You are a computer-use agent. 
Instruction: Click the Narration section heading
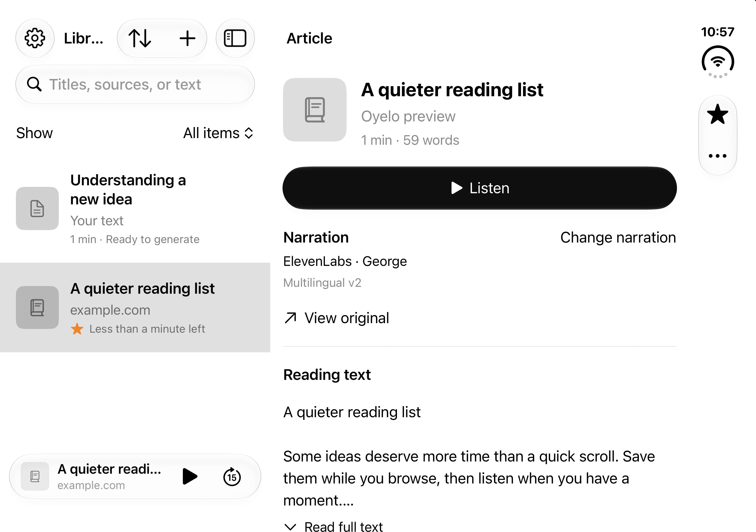316,238
